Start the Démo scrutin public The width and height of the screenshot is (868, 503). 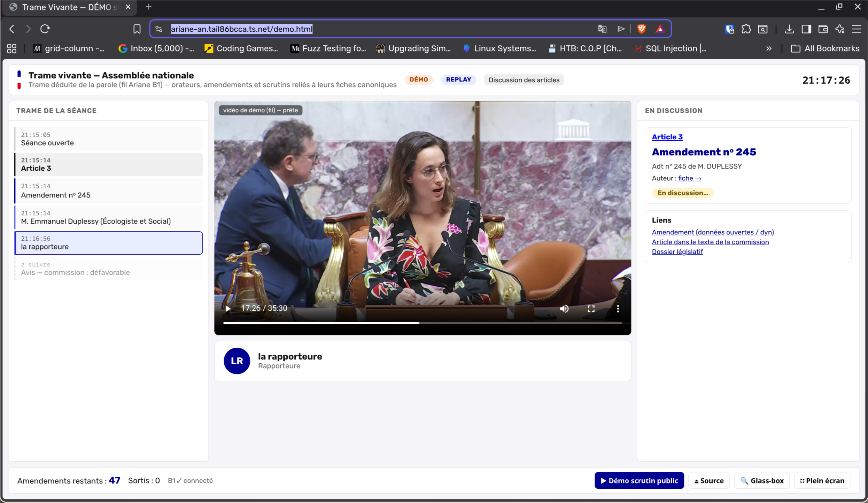[x=639, y=481]
